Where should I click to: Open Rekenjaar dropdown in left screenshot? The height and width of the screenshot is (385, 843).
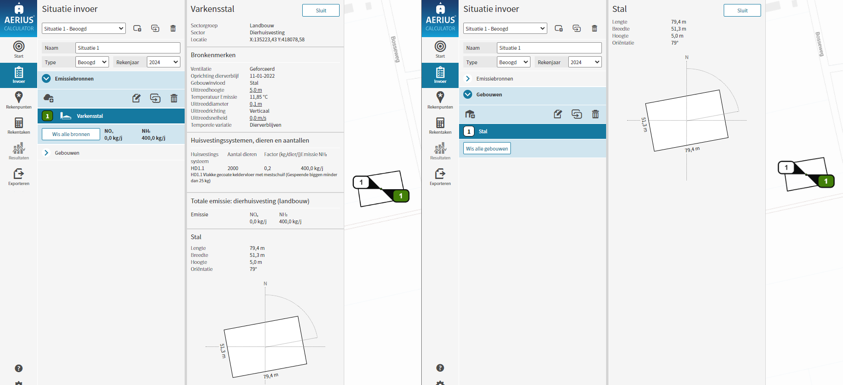click(x=163, y=62)
